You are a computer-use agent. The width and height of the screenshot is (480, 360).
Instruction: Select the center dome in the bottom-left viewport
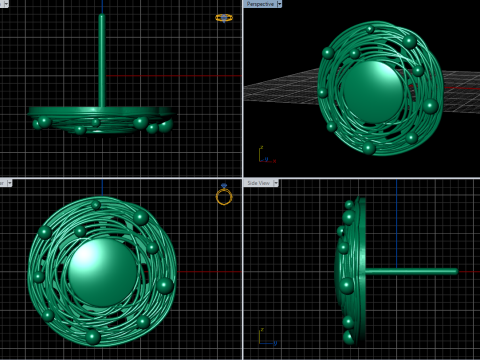click(103, 272)
